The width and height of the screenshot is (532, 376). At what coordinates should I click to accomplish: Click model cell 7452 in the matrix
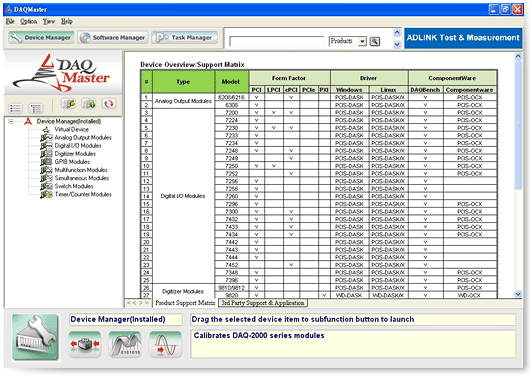[x=232, y=265]
